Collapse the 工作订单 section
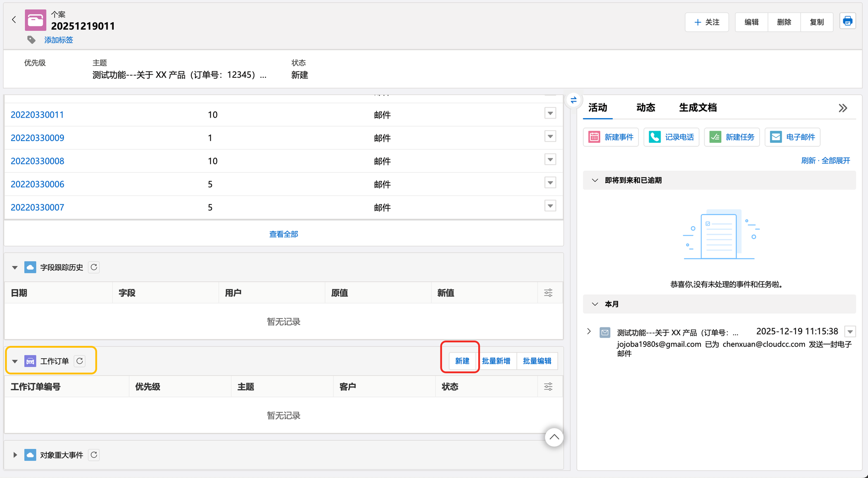Screen dimensions: 868x478 [x=15, y=361]
